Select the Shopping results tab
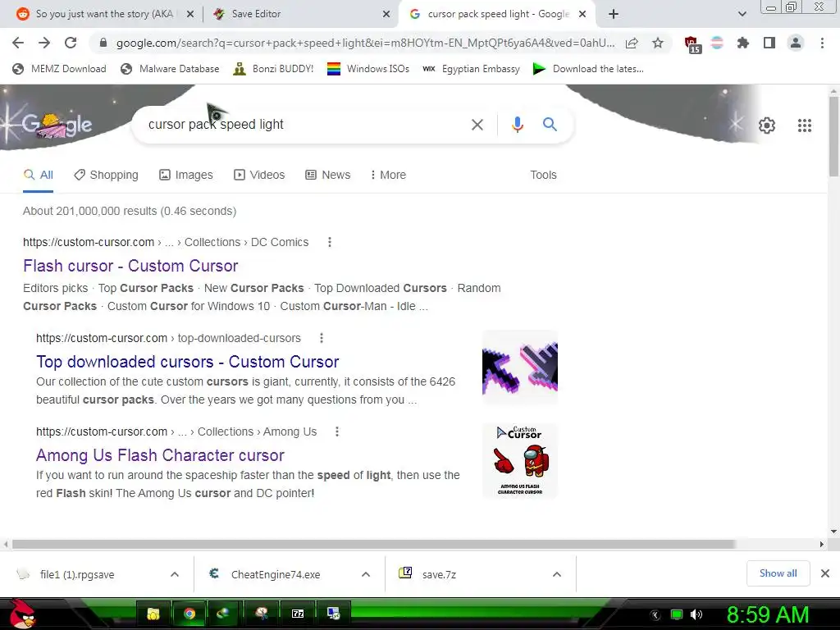This screenshot has height=630, width=840. tap(106, 176)
